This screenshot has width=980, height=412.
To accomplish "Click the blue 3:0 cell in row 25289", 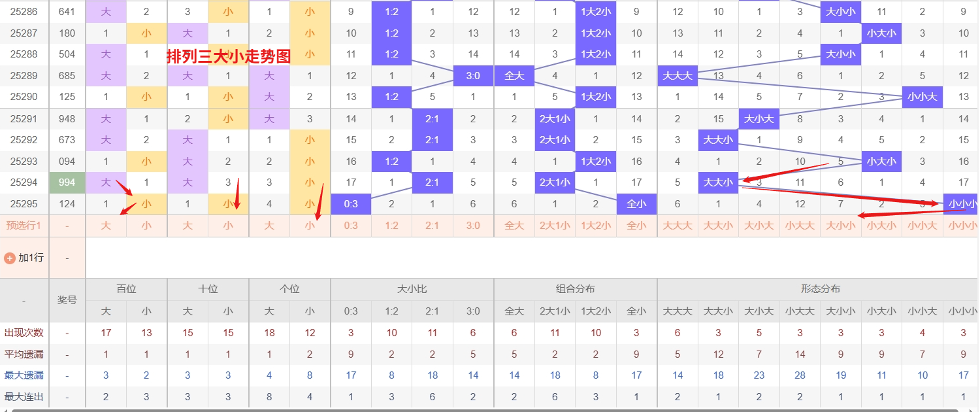I will click(x=473, y=76).
